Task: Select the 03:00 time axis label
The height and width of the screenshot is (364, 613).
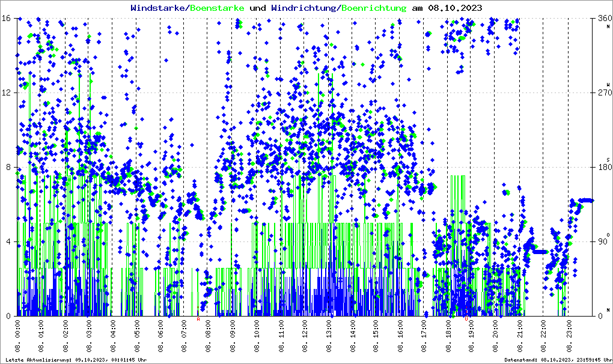Action: pyautogui.click(x=88, y=333)
